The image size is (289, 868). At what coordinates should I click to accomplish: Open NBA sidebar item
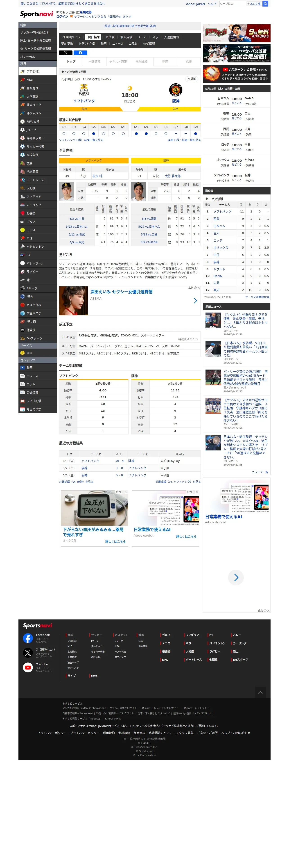click(37, 297)
